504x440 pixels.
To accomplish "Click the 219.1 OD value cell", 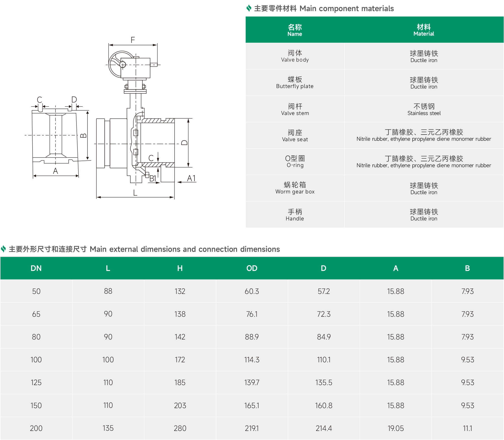I will 252,428.
